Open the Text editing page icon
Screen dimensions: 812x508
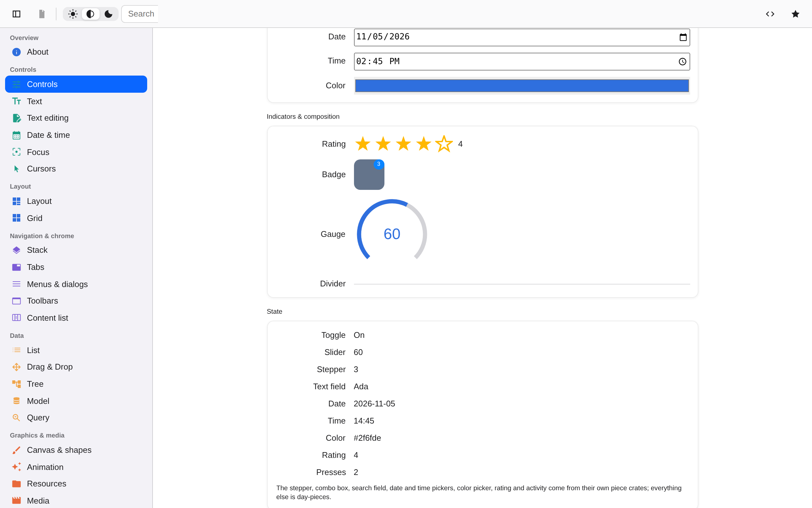pyautogui.click(x=16, y=118)
